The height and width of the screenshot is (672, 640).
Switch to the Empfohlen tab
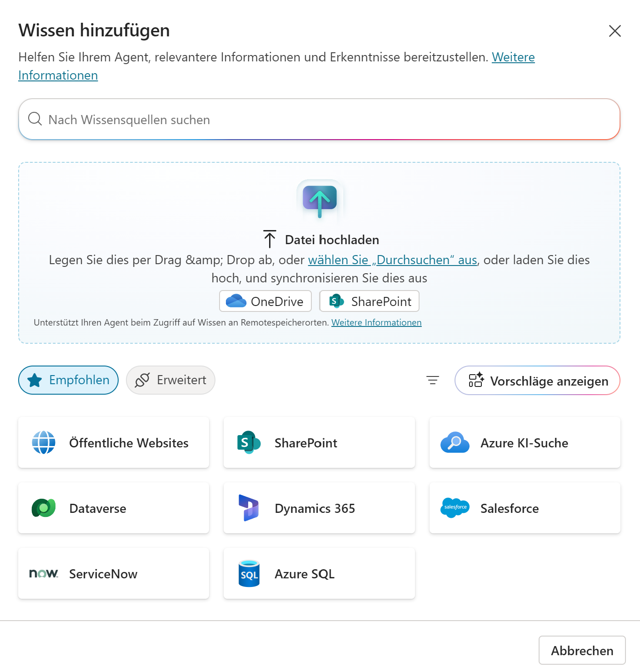tap(68, 380)
